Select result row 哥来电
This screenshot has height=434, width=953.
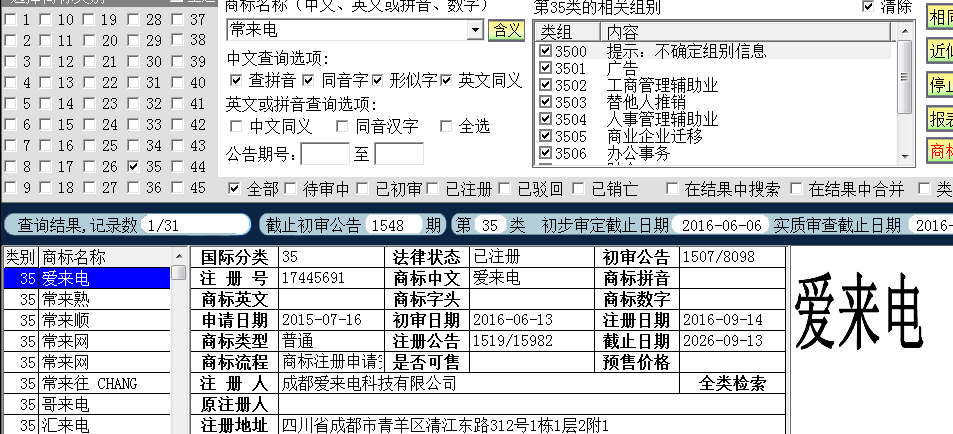tap(87, 404)
